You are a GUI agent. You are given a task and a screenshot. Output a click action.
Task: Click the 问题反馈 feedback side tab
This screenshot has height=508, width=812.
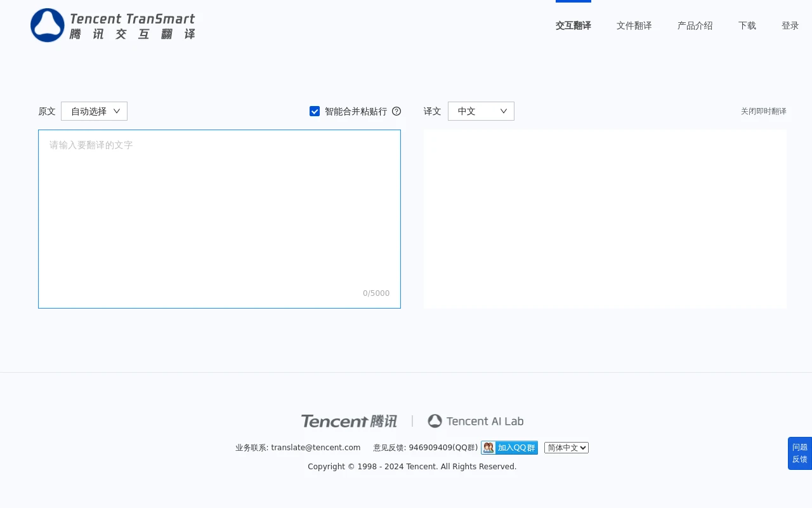coord(799,453)
